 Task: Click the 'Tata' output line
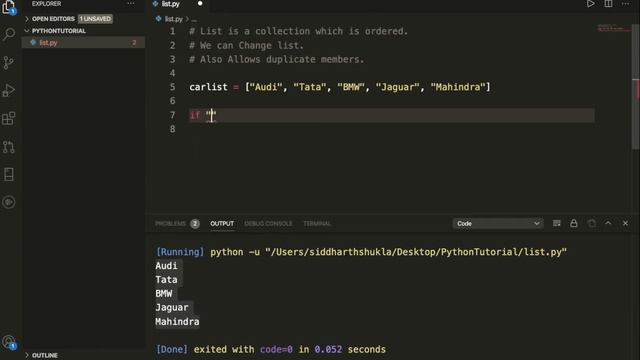tap(166, 280)
